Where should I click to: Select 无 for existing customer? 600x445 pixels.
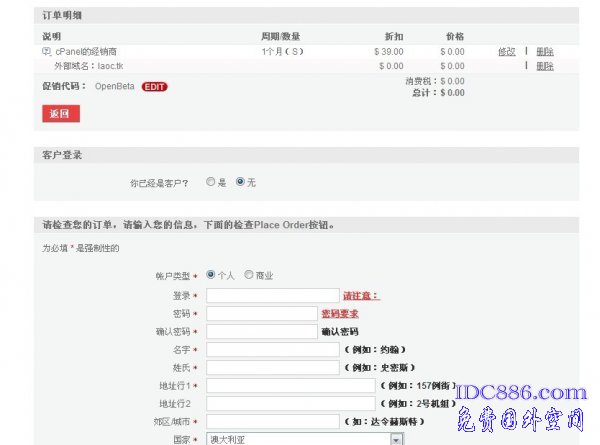(x=240, y=182)
